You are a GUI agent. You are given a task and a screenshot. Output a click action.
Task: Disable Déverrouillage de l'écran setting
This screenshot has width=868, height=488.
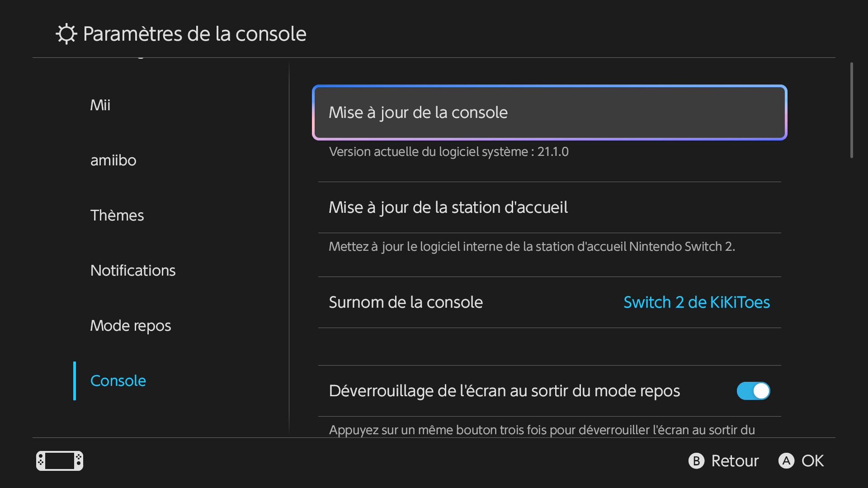click(x=753, y=391)
